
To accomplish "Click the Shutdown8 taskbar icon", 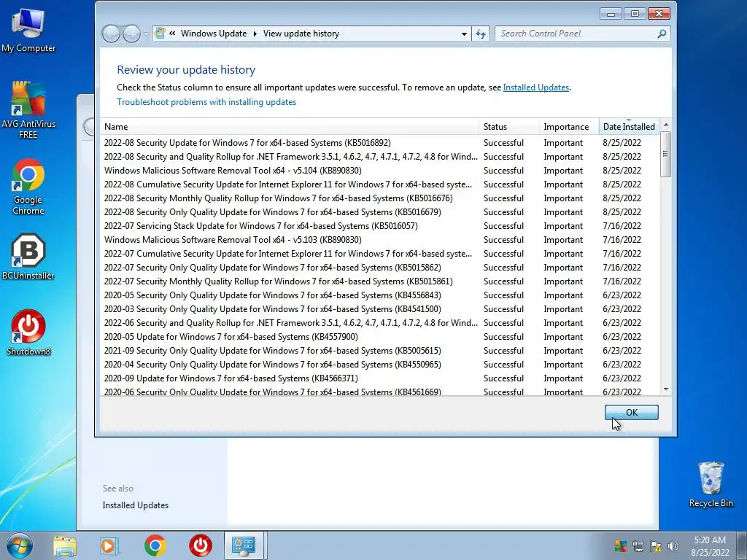I will click(x=201, y=545).
